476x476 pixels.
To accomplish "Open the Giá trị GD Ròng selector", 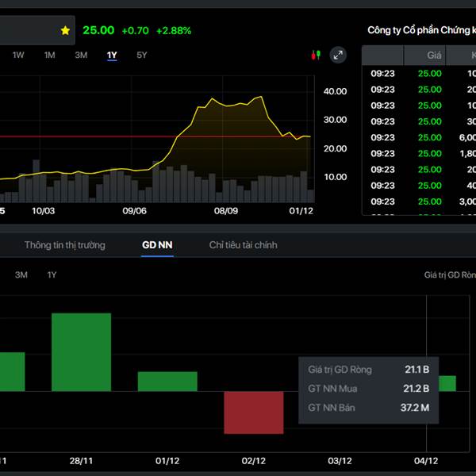I will click(449, 274).
